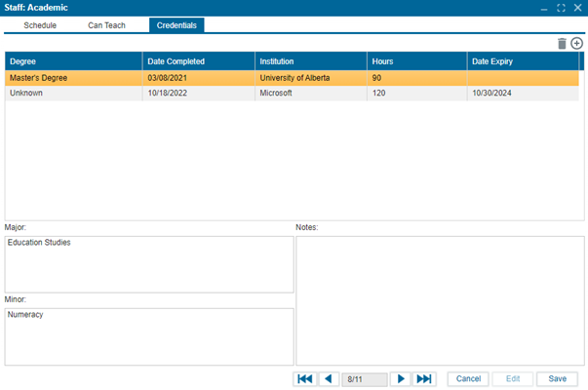This screenshot has height=390, width=588.
Task: Maximize the Staff: Academic window
Action: pos(561,8)
